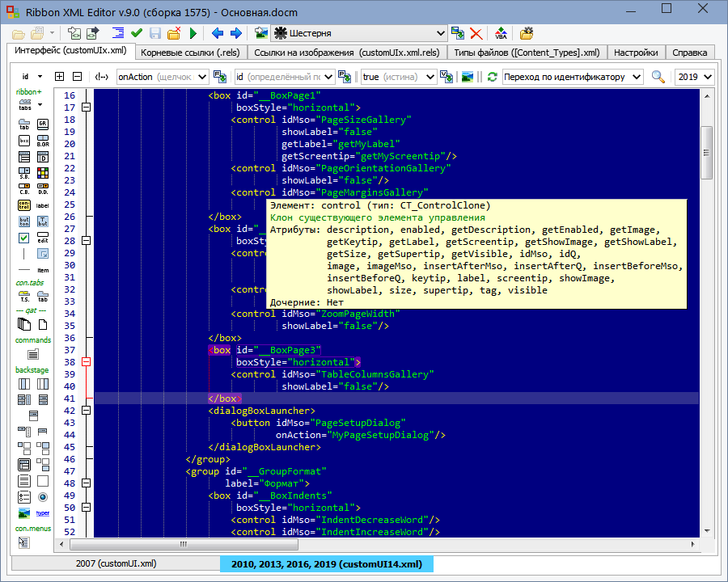Open the Справка tab

click(689, 53)
